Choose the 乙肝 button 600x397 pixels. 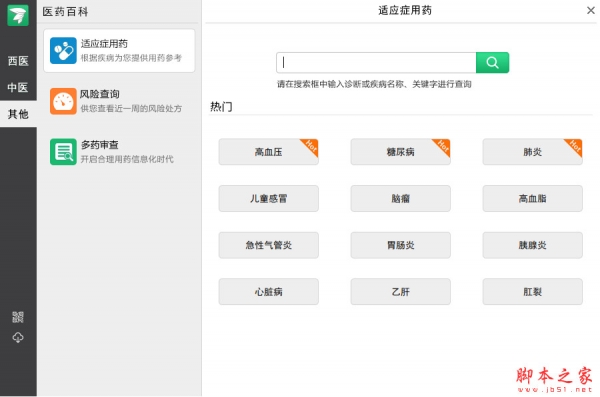click(x=400, y=292)
